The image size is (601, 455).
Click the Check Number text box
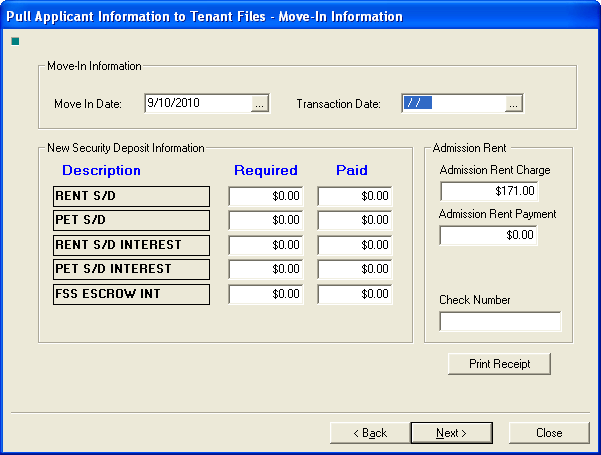coord(500,322)
